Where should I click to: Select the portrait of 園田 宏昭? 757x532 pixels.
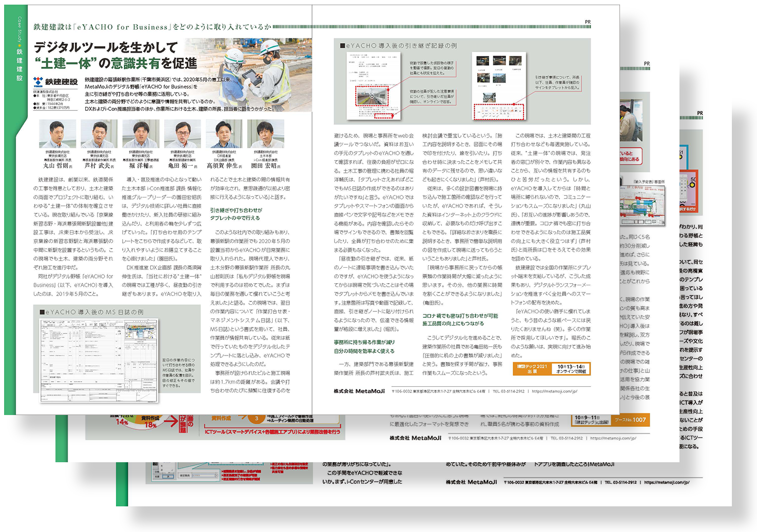coord(265,134)
